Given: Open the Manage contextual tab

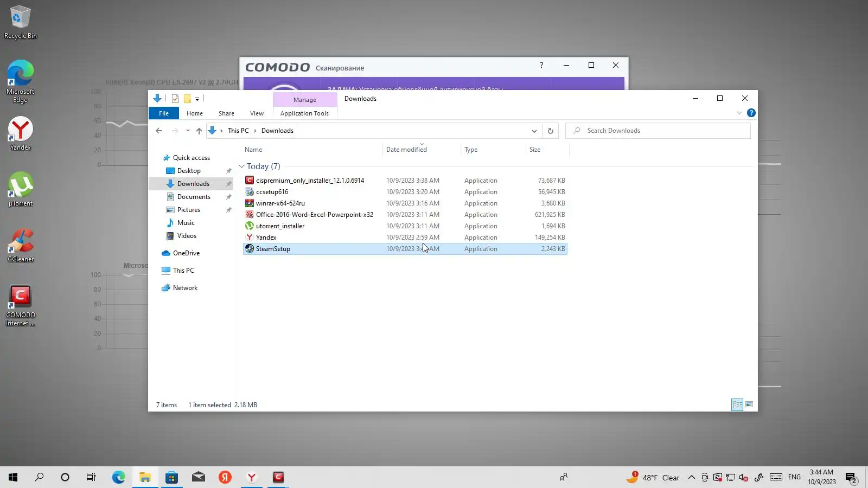Looking at the screenshot, I should [x=305, y=100].
